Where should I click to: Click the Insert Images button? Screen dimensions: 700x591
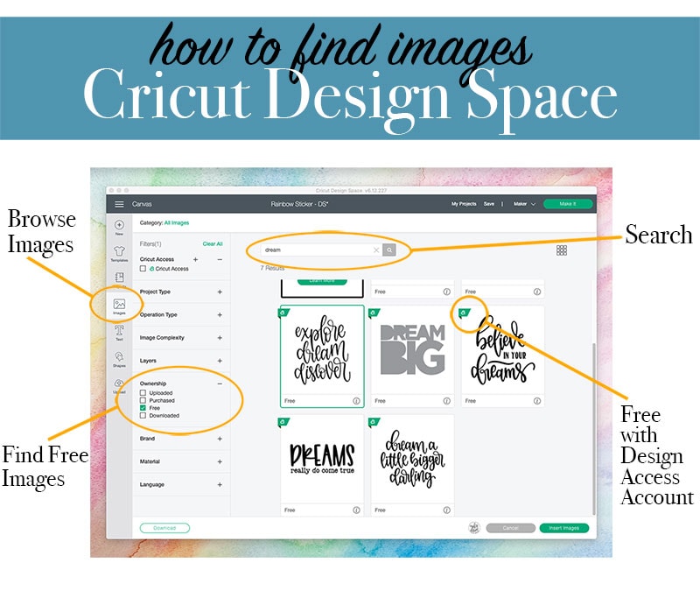click(x=564, y=528)
